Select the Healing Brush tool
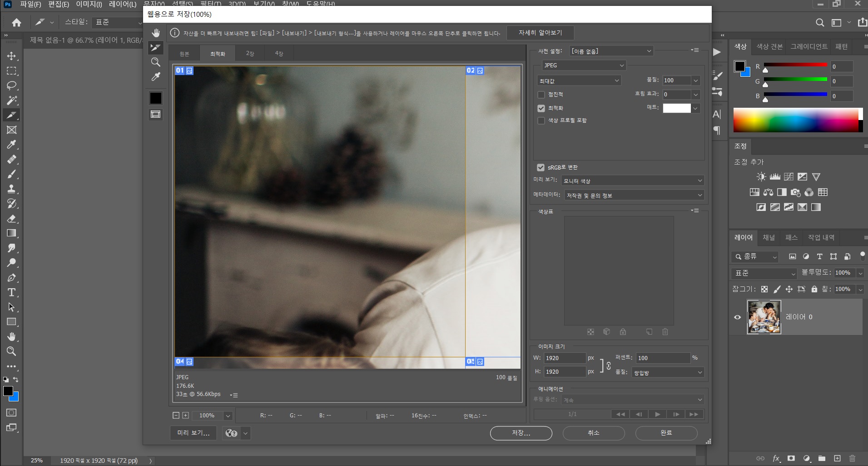868x466 pixels. point(11,159)
